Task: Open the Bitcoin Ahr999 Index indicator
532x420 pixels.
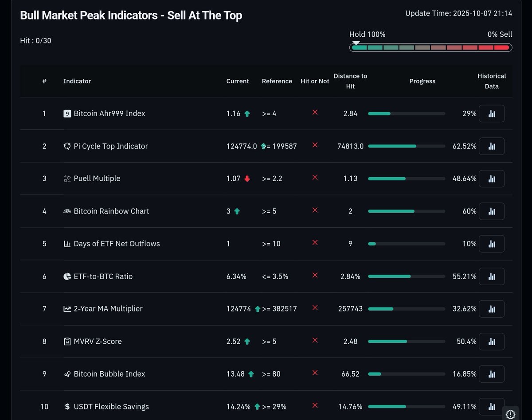Action: 110,114
